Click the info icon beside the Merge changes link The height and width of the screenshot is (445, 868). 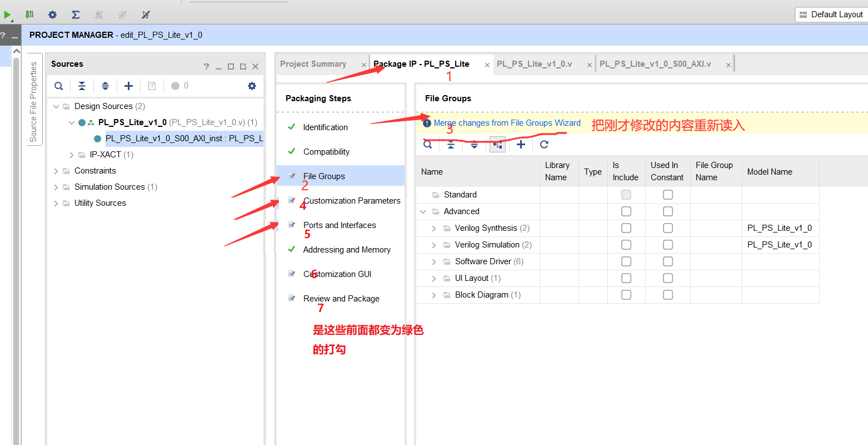pyautogui.click(x=427, y=123)
